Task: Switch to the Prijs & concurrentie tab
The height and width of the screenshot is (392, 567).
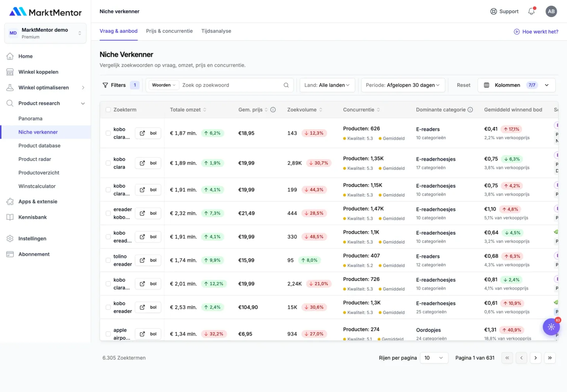Action: pos(169,31)
